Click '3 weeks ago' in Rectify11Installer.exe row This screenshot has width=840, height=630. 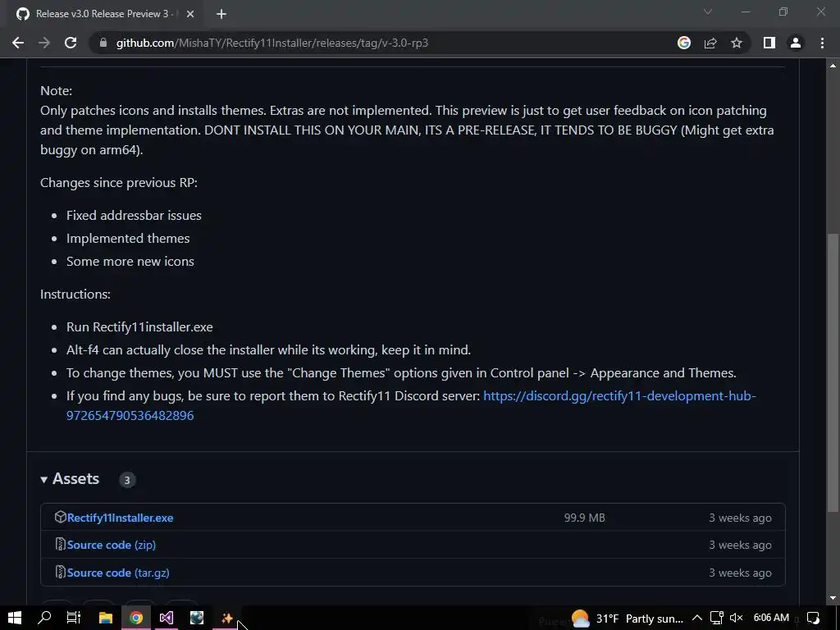[x=741, y=518]
